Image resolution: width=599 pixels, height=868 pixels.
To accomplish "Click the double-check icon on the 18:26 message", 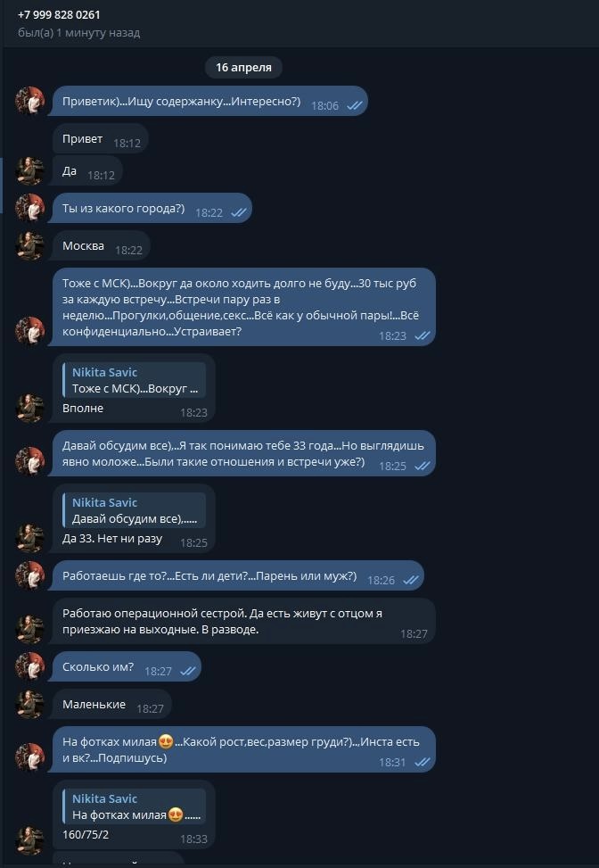I will (410, 580).
